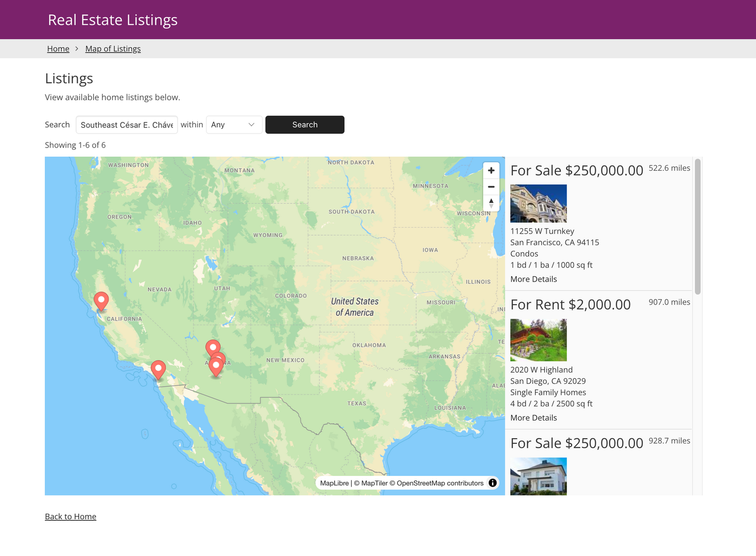Zoom in on the map
Image resolution: width=756 pixels, height=556 pixels.
(491, 170)
